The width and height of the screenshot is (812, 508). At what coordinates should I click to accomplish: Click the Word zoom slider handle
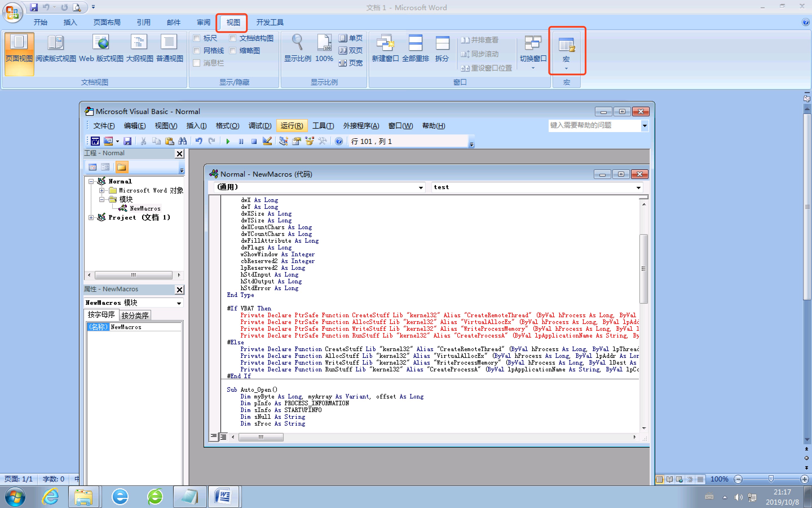click(x=771, y=479)
